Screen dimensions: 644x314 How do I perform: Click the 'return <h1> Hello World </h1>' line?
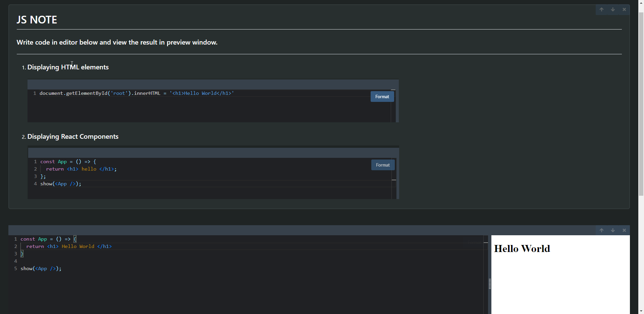(x=69, y=247)
